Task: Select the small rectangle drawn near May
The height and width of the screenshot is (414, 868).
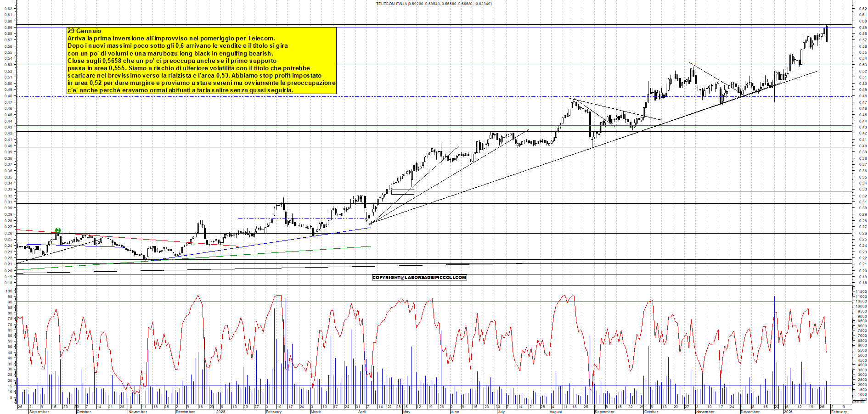Action: point(402,192)
